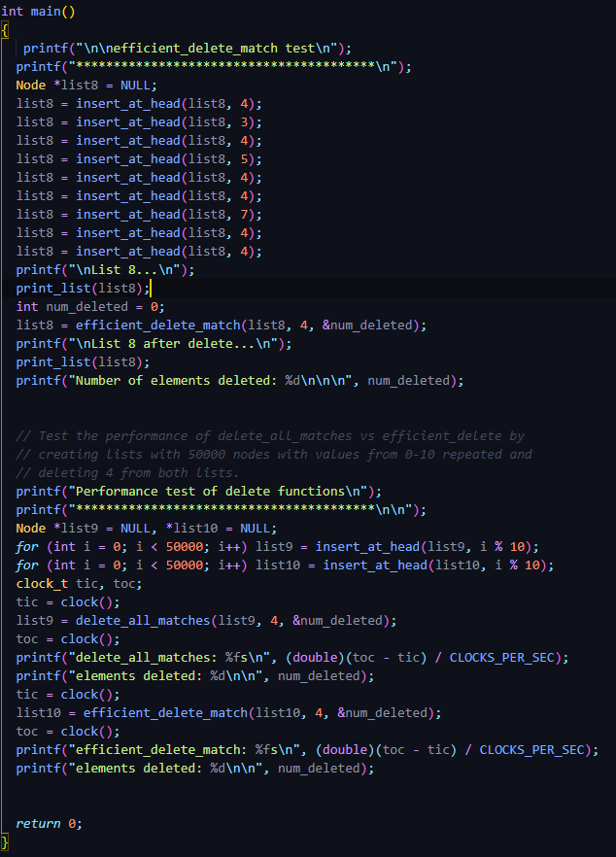This screenshot has width=616, height=857.
Task: Click printf "delete_all_matches: %fs" line
Action: 291,658
